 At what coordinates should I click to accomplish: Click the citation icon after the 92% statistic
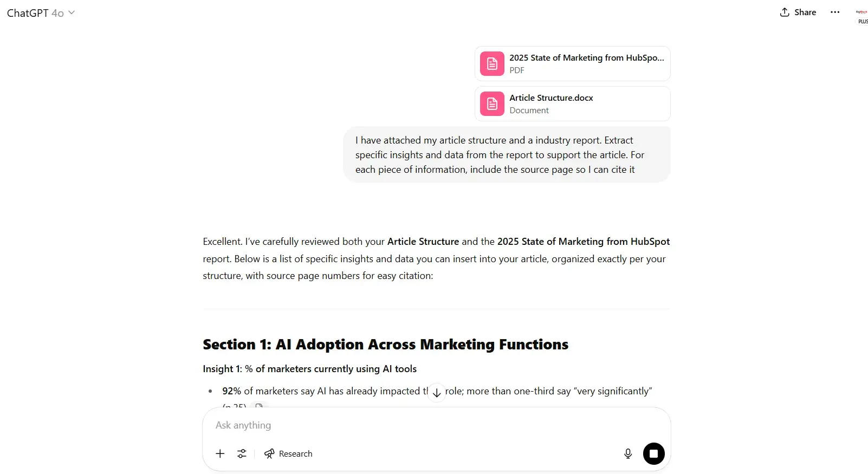point(260,405)
